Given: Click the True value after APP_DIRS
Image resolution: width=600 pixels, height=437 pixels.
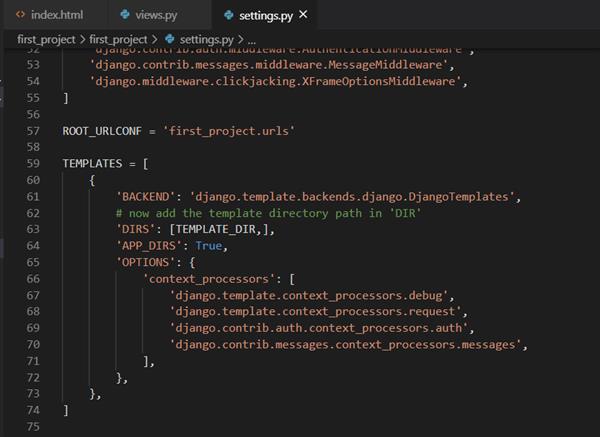Looking at the screenshot, I should pos(209,246).
